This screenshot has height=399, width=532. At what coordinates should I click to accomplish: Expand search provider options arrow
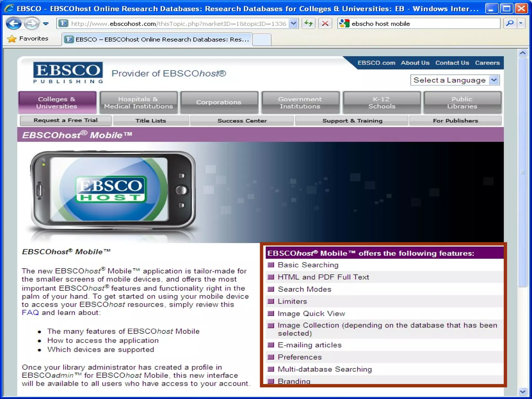pos(521,24)
